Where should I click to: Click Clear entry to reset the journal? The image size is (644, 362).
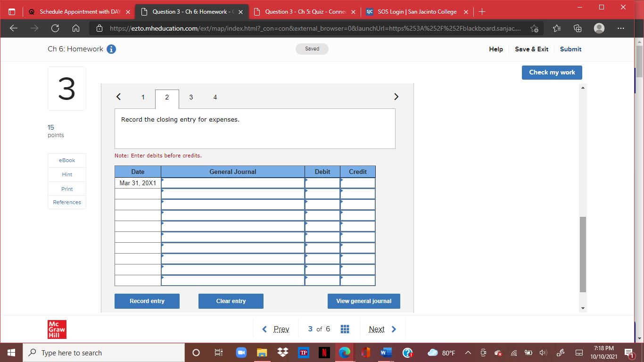pyautogui.click(x=231, y=301)
